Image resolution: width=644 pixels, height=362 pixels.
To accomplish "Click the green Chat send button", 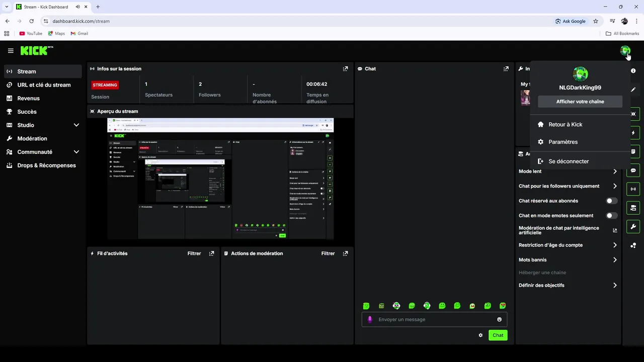I will [x=498, y=335].
